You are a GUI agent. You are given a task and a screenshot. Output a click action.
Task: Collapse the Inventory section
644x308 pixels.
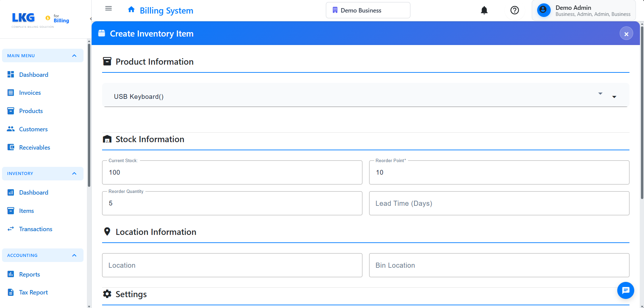(74, 174)
